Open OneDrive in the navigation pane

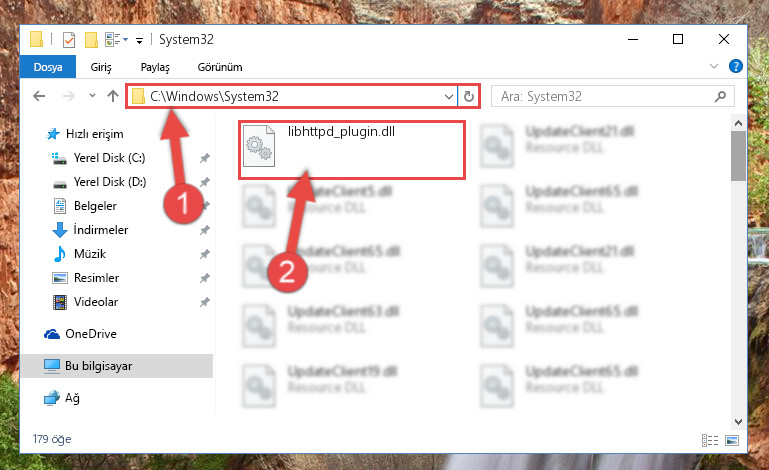point(91,334)
